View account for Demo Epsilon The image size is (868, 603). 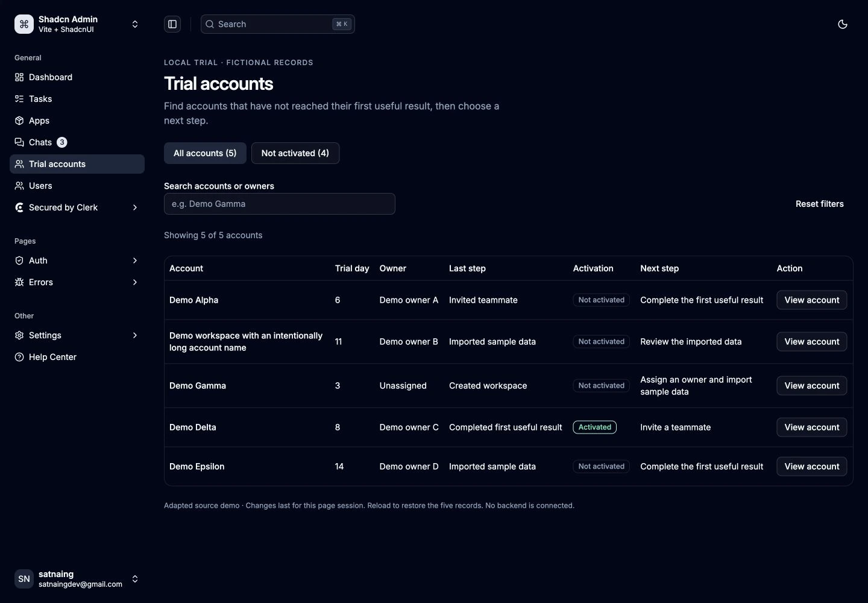tap(812, 467)
